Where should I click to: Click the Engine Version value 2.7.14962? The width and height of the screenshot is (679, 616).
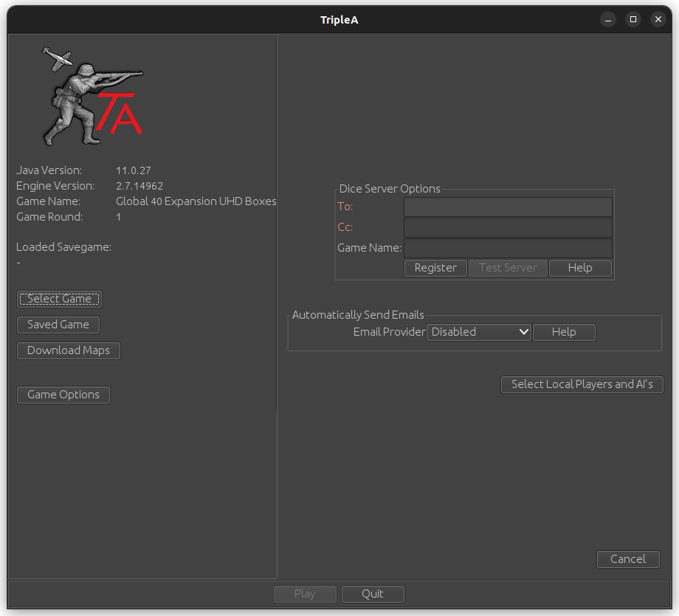click(x=139, y=186)
